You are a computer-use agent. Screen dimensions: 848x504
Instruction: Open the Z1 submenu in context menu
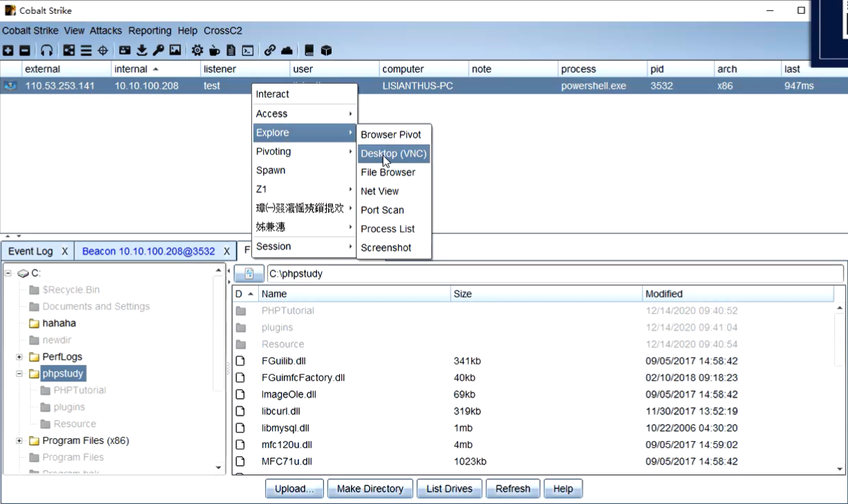coord(305,189)
